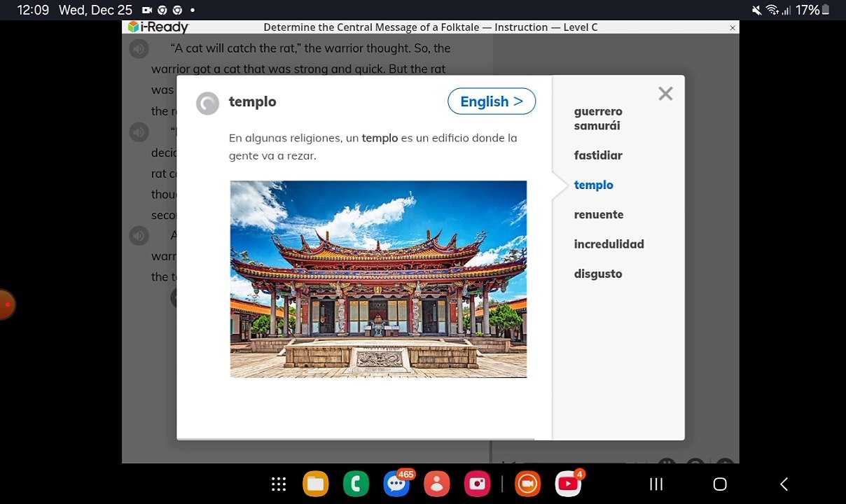Viewport: 846px width, 504px height.
Task: Tap the Wi-Fi status icon
Action: (772, 10)
